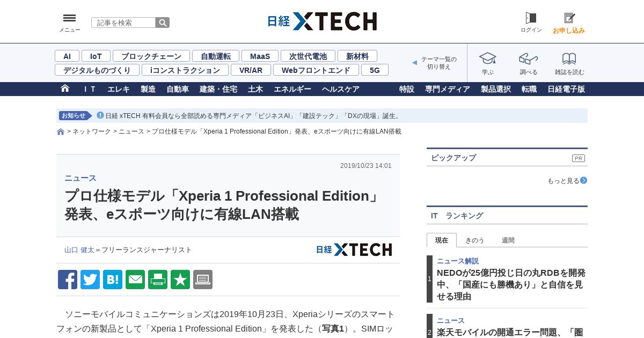This screenshot has height=338, width=644.
Task: Open the 転職 navigation item
Action: [x=529, y=89]
